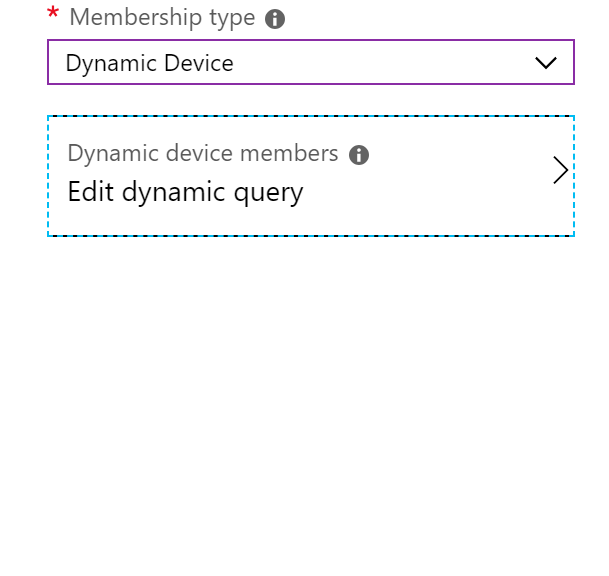This screenshot has height=576, width=609.
Task: Click the 'Dynamic Device' selected value text
Action: (150, 64)
